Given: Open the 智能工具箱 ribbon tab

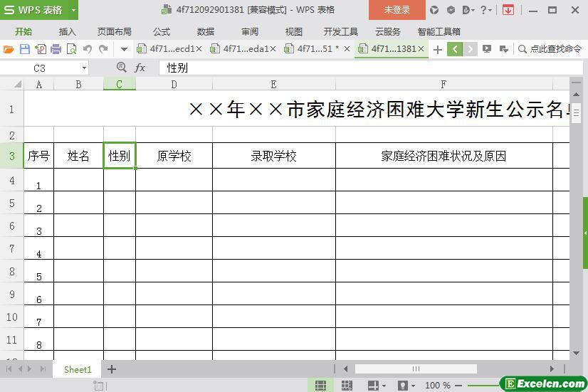Looking at the screenshot, I should coord(439,31).
